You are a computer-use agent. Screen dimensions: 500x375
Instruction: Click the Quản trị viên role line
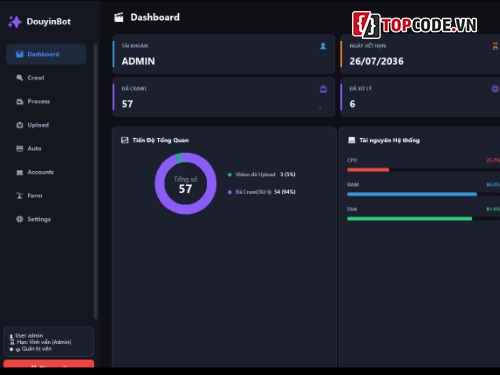point(37,349)
